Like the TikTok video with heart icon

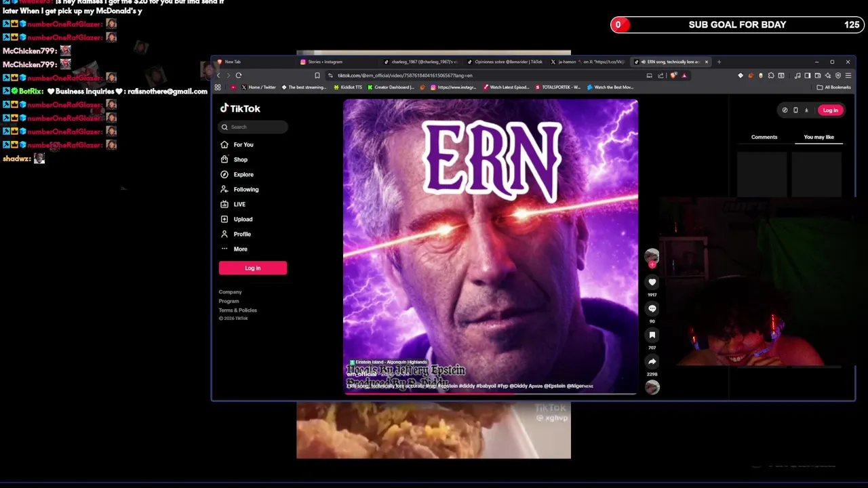[652, 282]
